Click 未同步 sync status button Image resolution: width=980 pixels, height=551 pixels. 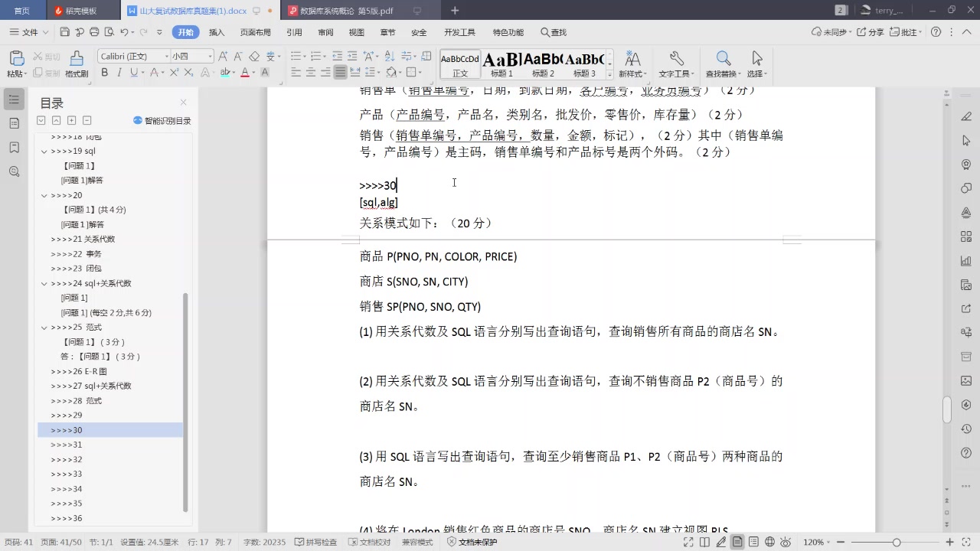[x=830, y=32]
